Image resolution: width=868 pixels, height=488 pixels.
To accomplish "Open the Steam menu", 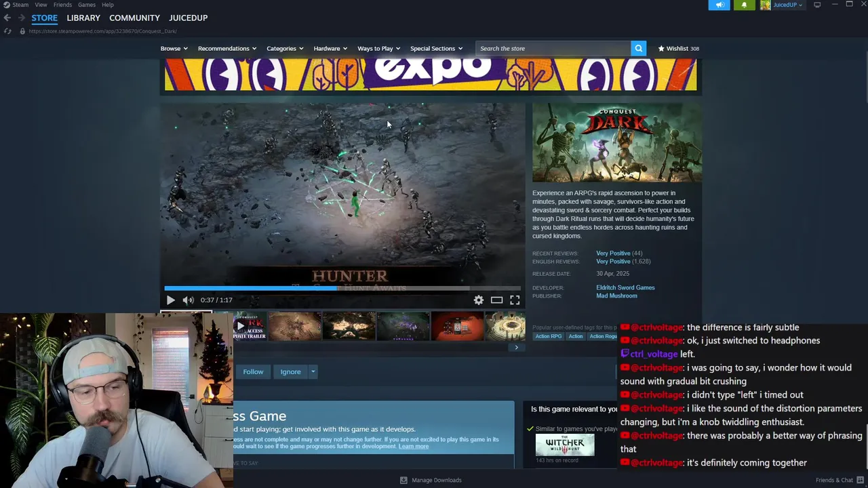I will 20,5.
